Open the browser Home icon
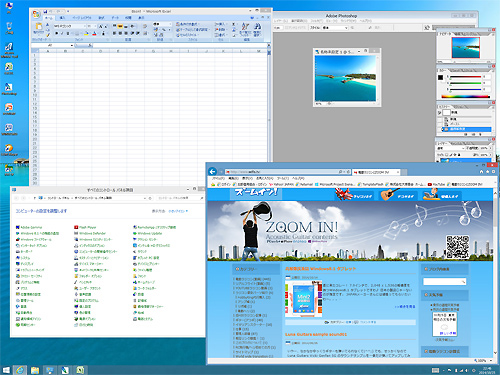This screenshot has height=375, width=500. tap(481, 171)
